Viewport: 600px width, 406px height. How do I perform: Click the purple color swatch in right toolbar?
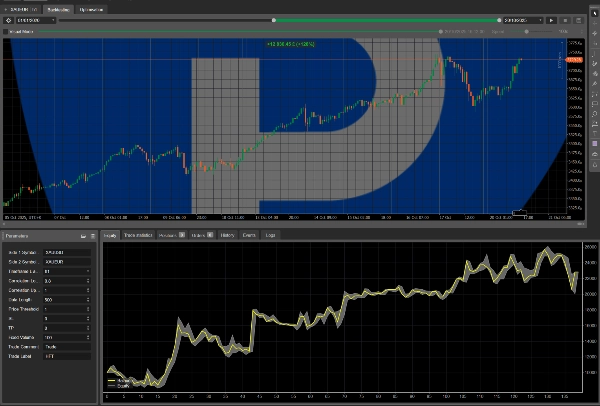595,143
